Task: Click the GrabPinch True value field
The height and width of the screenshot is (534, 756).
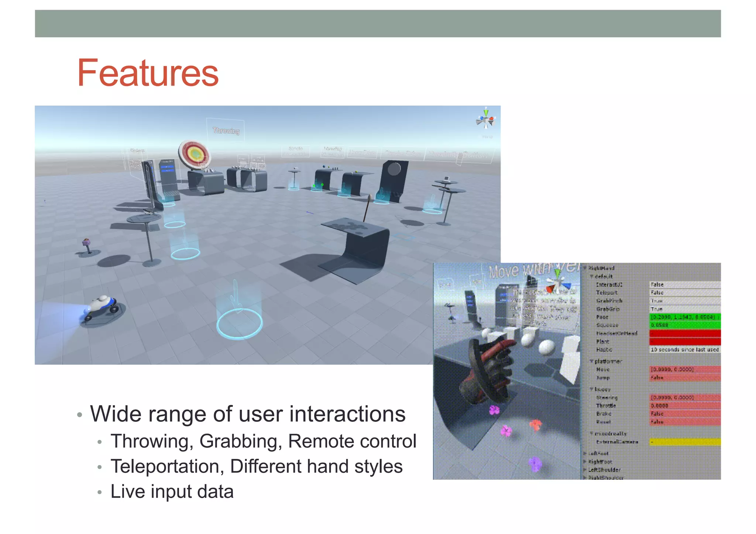Action: (685, 301)
